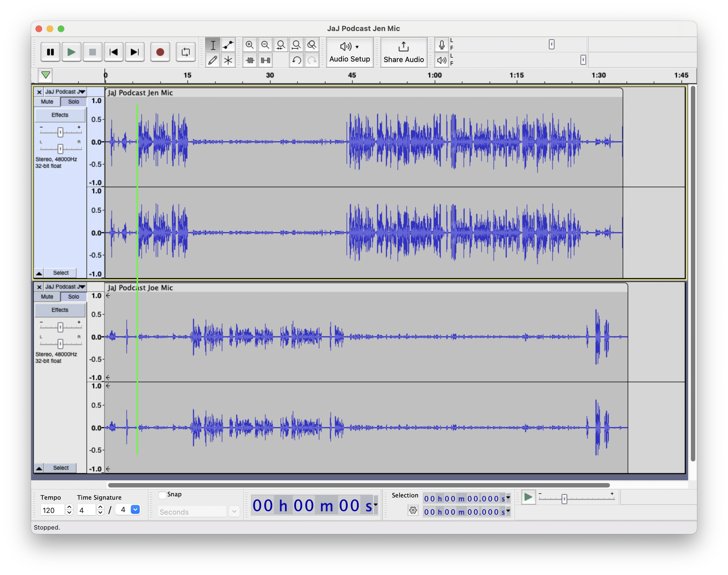Click the Joe Mic gain slider

[60, 327]
